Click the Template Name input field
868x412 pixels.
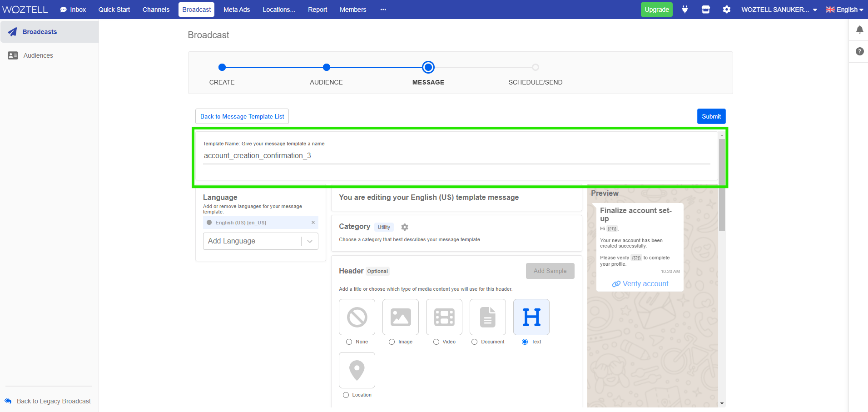[x=456, y=156]
